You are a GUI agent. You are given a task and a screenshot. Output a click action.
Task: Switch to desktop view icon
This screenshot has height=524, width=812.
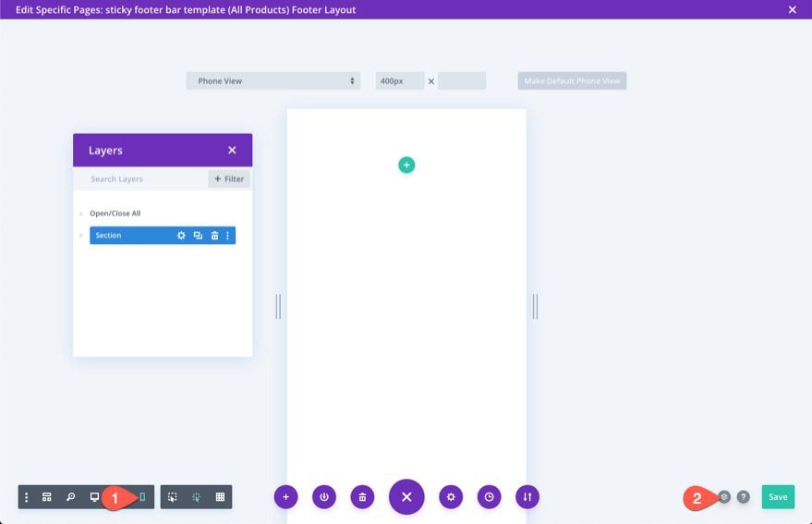coord(94,497)
